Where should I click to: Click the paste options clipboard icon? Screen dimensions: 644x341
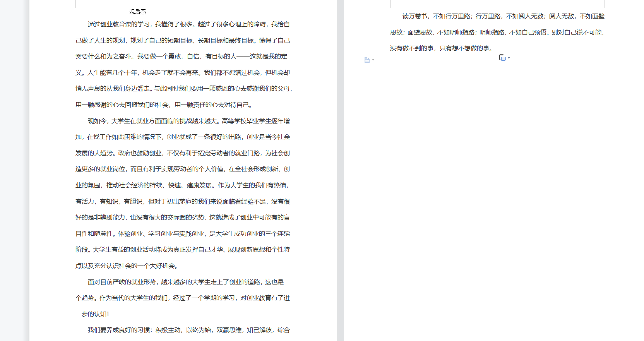click(x=502, y=58)
